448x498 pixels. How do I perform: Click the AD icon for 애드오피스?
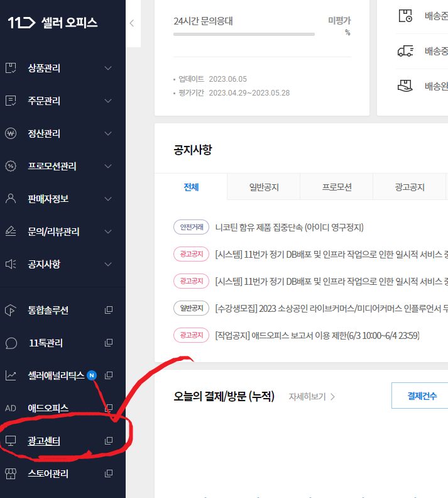click(11, 408)
